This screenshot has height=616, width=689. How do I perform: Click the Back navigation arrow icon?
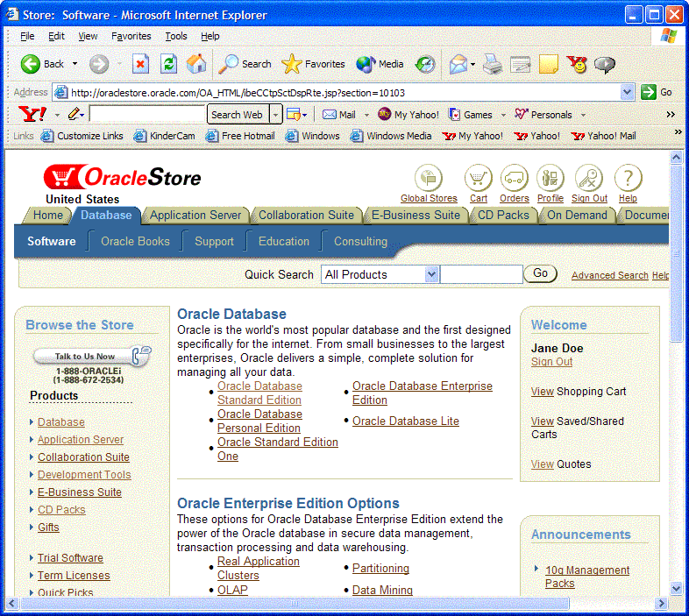pyautogui.click(x=31, y=64)
